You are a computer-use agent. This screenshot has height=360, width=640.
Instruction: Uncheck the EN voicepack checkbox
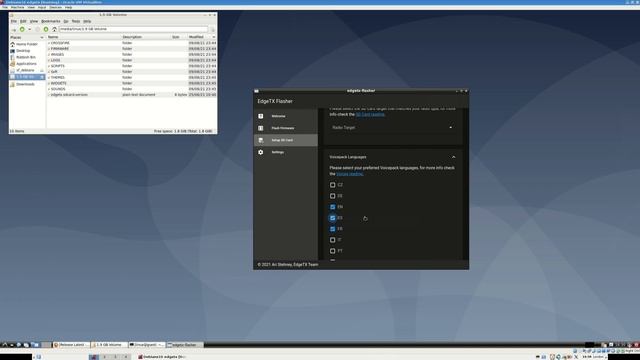333,207
